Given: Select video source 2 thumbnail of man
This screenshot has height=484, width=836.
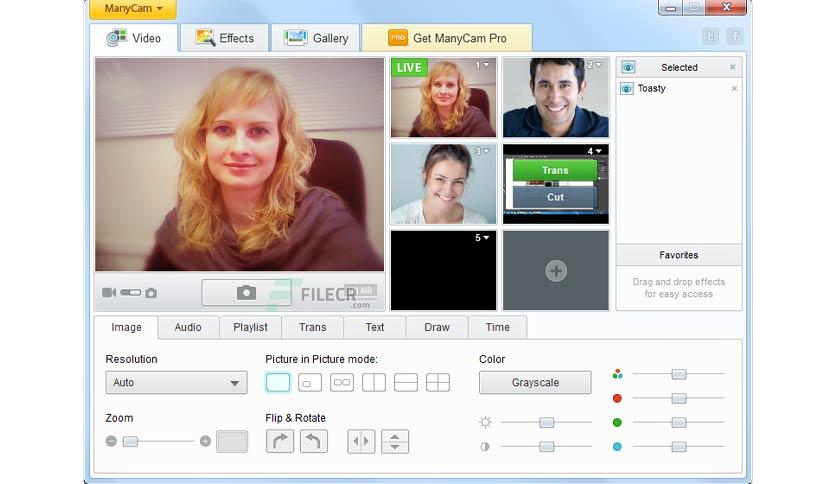Looking at the screenshot, I should [556, 98].
